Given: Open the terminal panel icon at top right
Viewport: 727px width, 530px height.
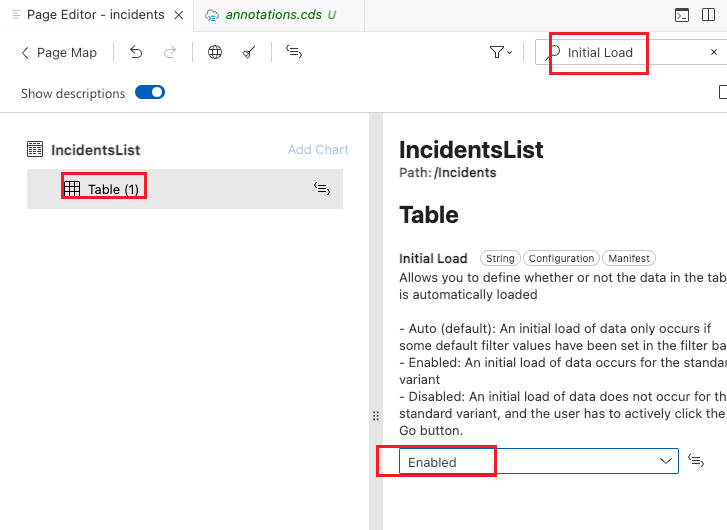Looking at the screenshot, I should pos(681,15).
